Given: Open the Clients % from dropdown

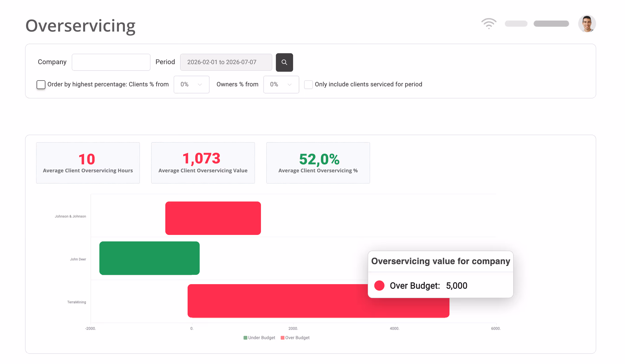Looking at the screenshot, I should coord(191,84).
